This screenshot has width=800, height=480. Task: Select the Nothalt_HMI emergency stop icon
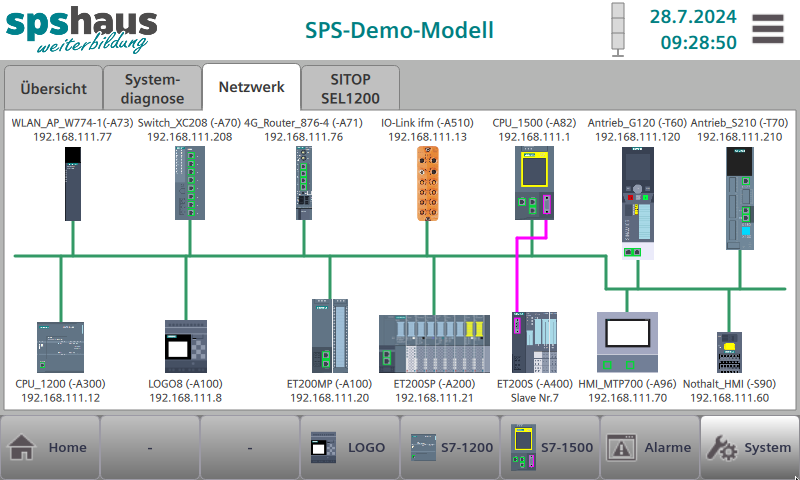729,352
